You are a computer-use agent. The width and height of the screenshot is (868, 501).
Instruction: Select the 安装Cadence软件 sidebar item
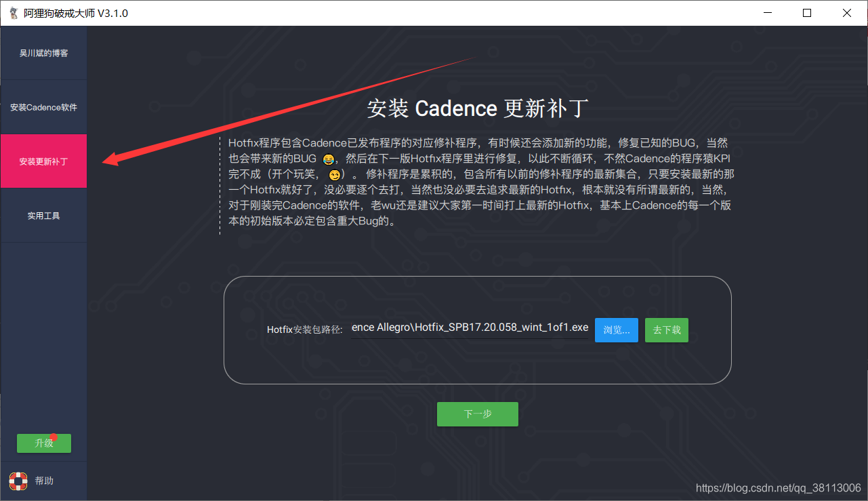click(43, 107)
